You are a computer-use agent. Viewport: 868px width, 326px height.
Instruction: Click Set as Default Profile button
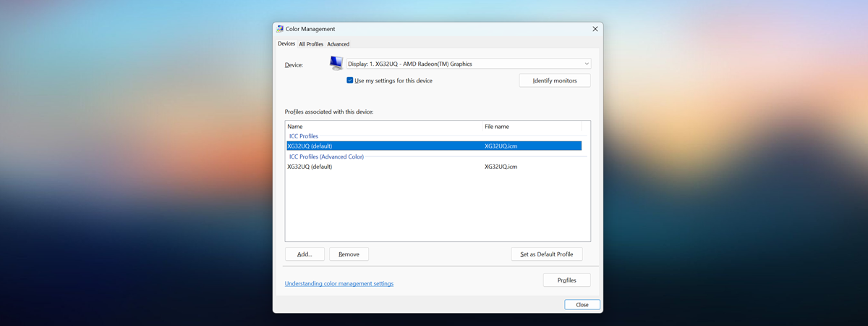(547, 254)
